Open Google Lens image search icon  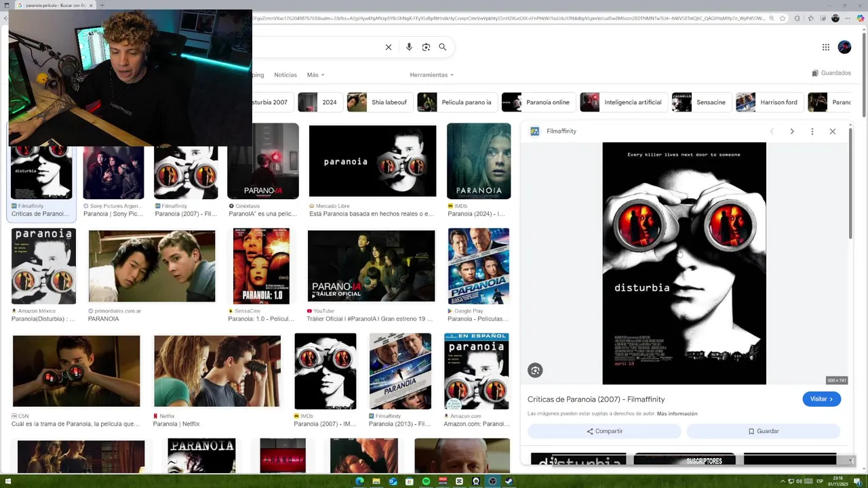(x=426, y=47)
